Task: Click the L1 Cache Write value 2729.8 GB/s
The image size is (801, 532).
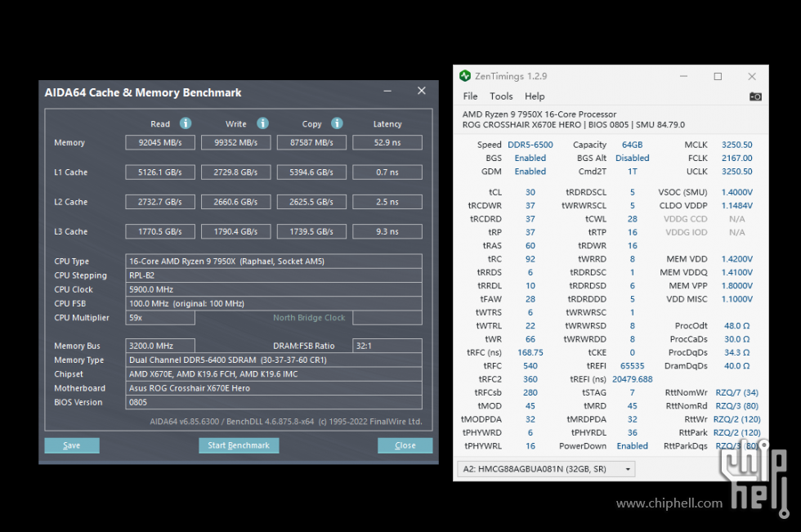Action: 235,172
